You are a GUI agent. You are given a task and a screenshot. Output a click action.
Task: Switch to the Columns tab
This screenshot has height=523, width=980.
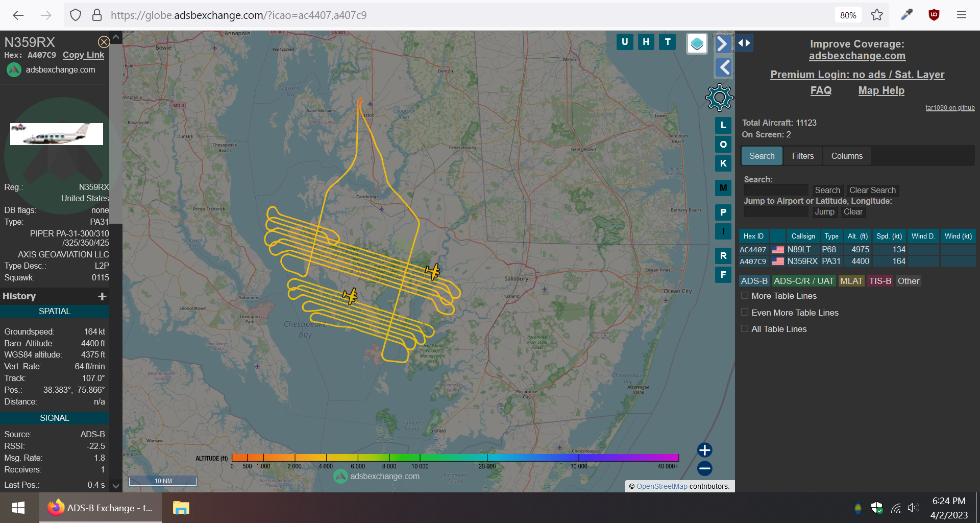[847, 156]
